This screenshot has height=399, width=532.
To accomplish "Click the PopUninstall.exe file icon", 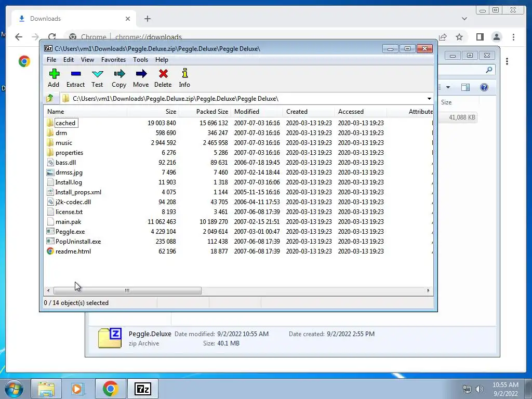I will (50, 241).
